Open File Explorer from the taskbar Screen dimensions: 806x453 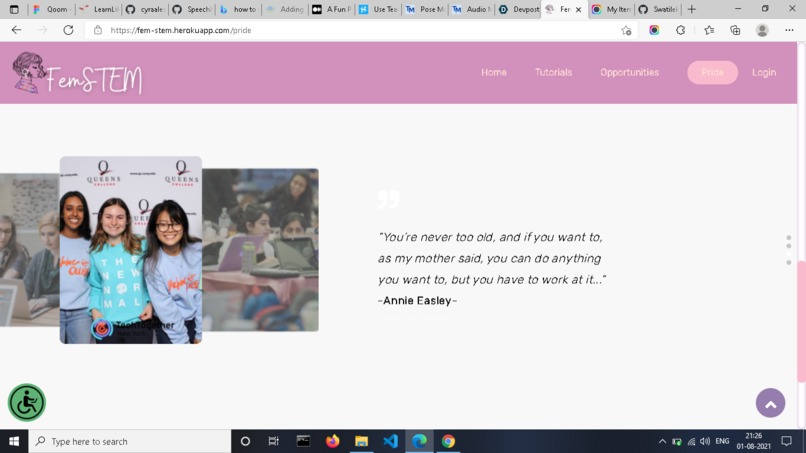click(x=361, y=441)
